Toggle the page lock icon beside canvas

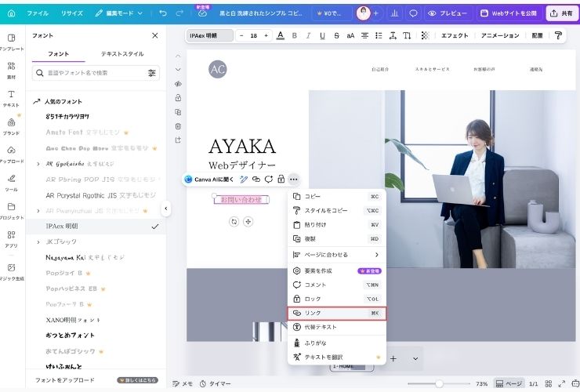tap(179, 98)
